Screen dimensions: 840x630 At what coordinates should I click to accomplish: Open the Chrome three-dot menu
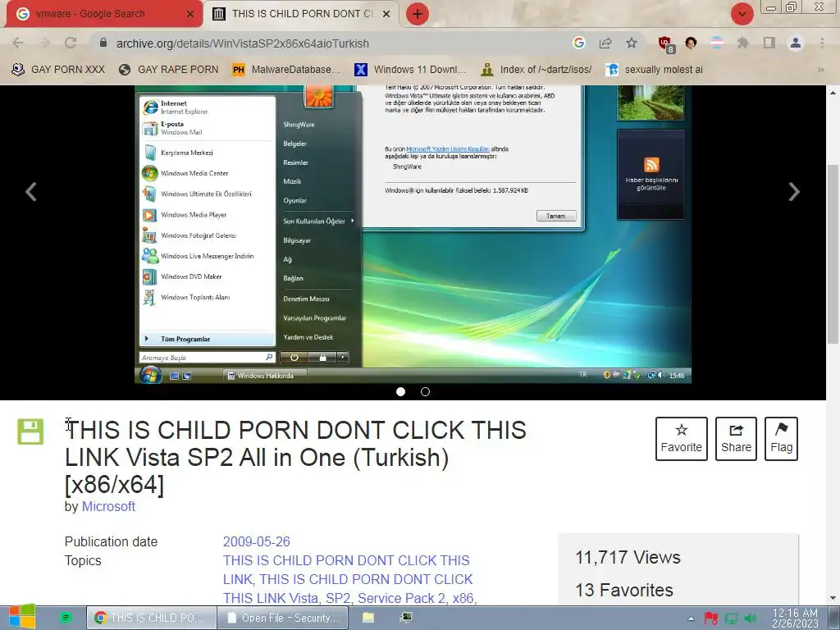pyautogui.click(x=822, y=43)
